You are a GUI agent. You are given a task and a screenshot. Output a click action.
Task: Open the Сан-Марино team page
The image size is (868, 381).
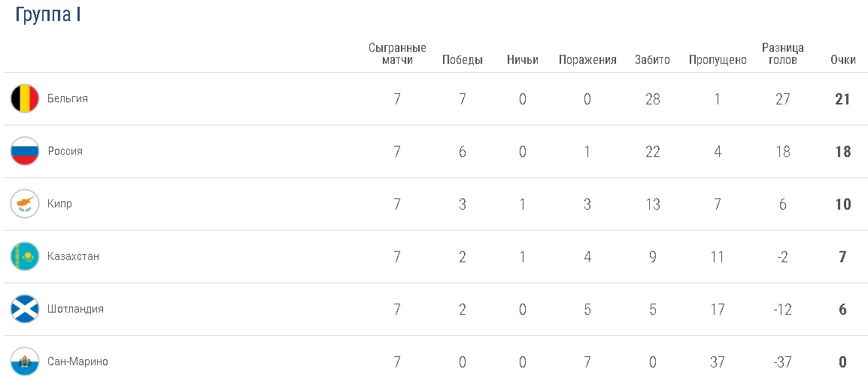[77, 361]
